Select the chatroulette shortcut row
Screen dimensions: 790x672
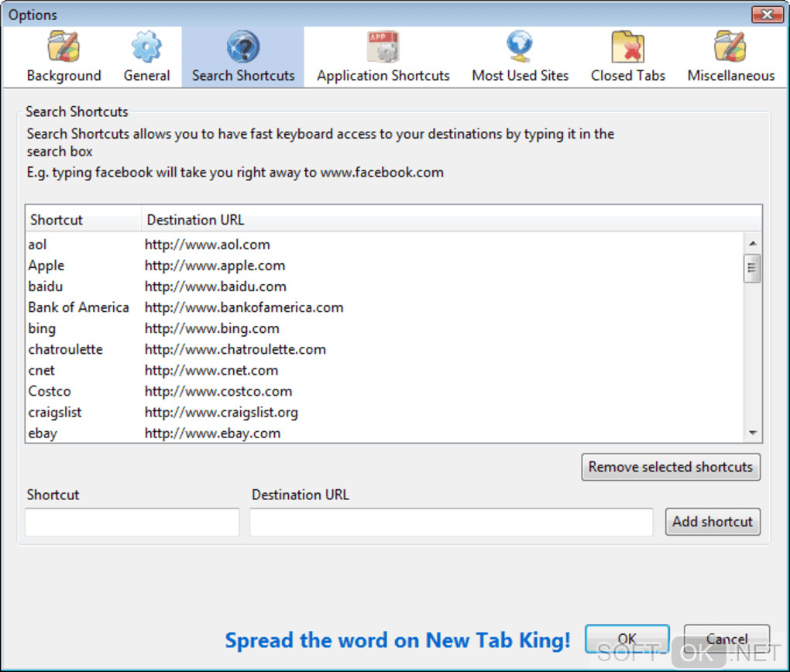(384, 350)
